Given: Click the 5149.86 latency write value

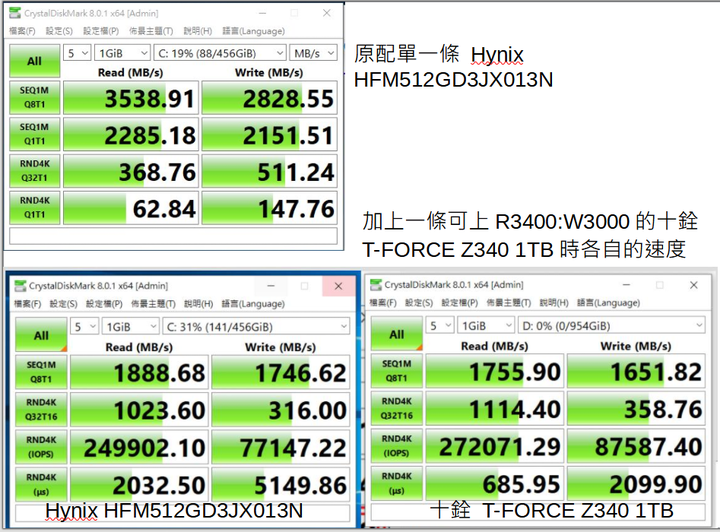Looking at the screenshot, I should 281,485.
